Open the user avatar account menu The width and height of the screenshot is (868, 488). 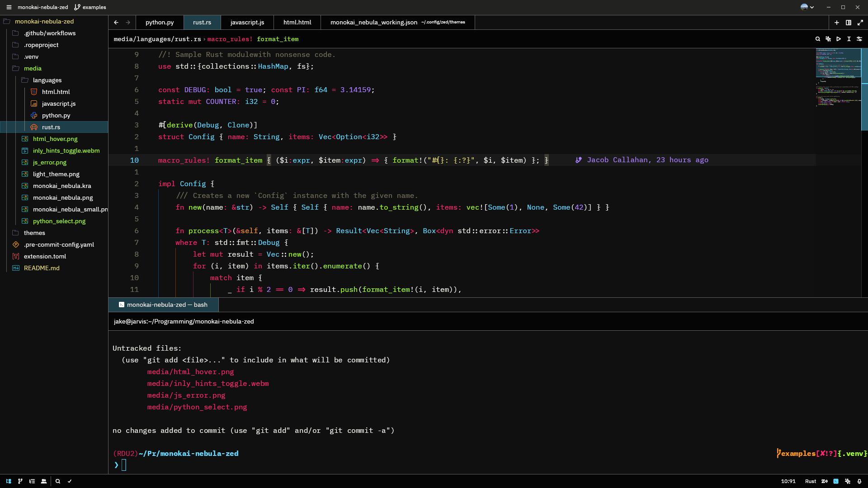click(x=807, y=7)
